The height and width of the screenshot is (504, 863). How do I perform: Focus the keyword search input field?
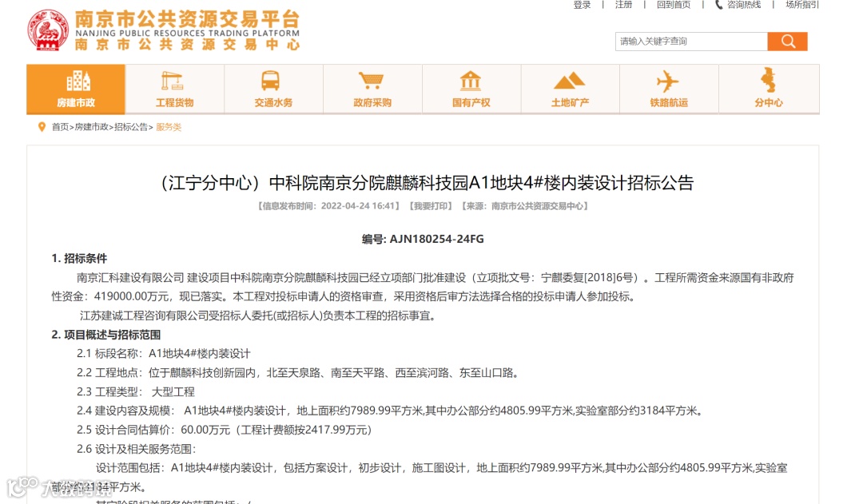tap(691, 42)
